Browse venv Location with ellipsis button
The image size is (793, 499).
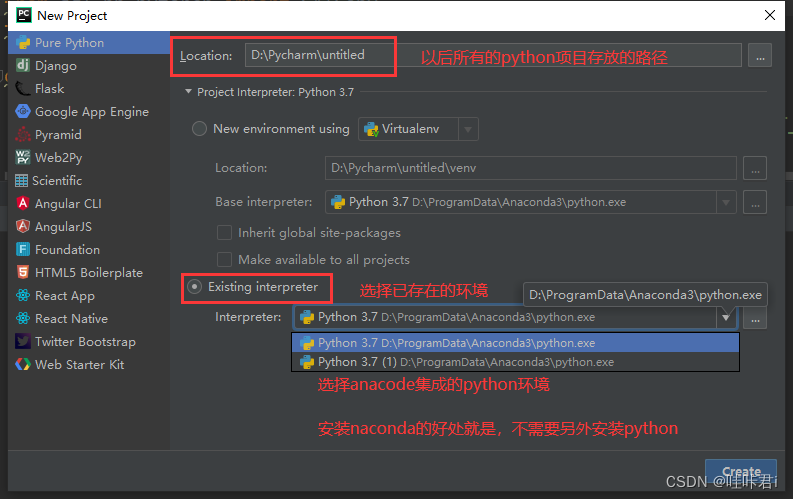[x=755, y=168]
